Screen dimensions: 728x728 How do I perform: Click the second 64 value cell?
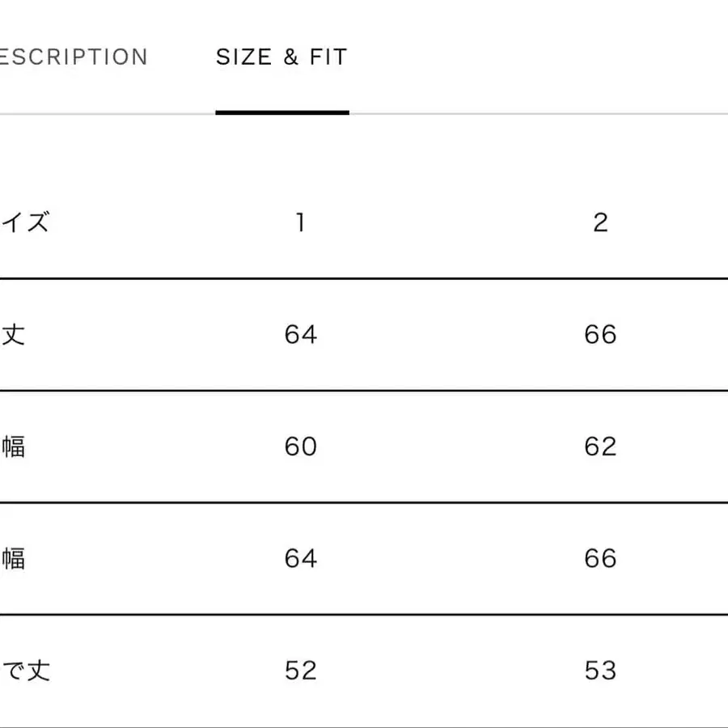point(300,558)
